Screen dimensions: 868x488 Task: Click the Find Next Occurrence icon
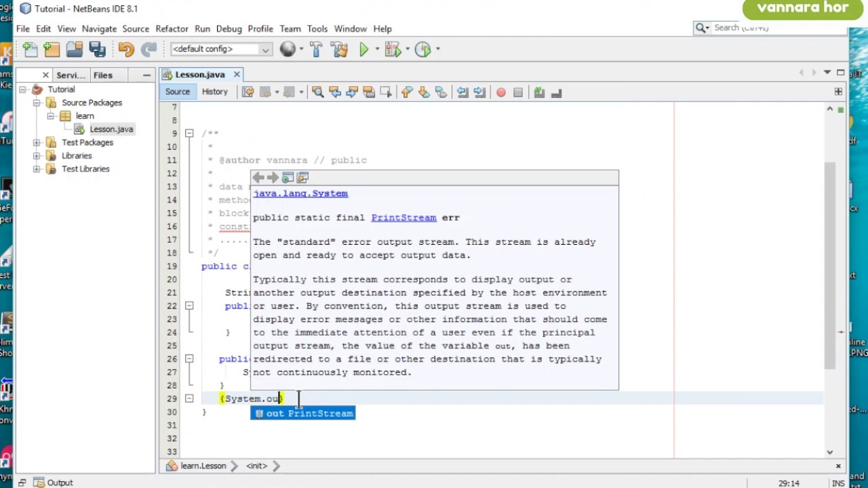(352, 92)
